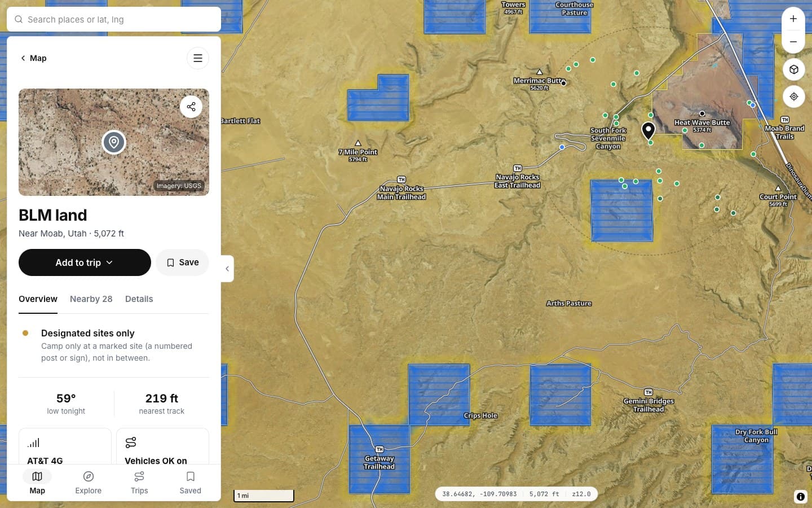Click the Designated sites only heading
Image resolution: width=812 pixels, height=508 pixels.
[x=88, y=333]
